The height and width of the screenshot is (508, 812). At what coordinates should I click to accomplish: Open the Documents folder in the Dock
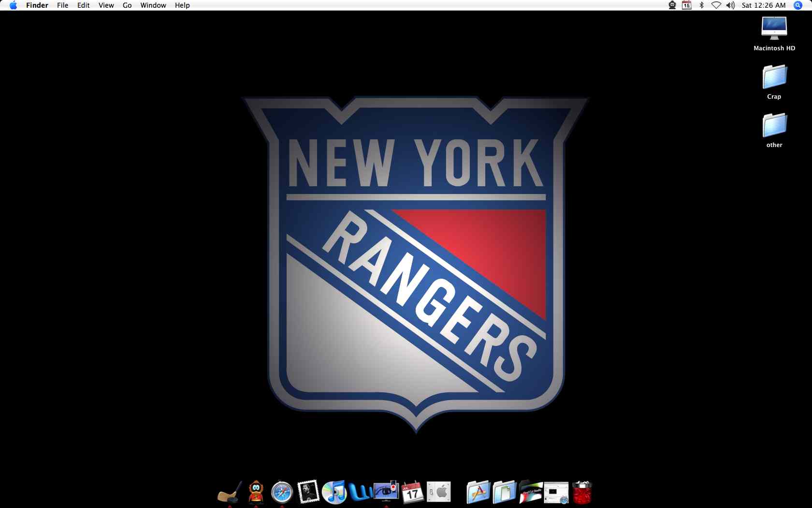[504, 493]
